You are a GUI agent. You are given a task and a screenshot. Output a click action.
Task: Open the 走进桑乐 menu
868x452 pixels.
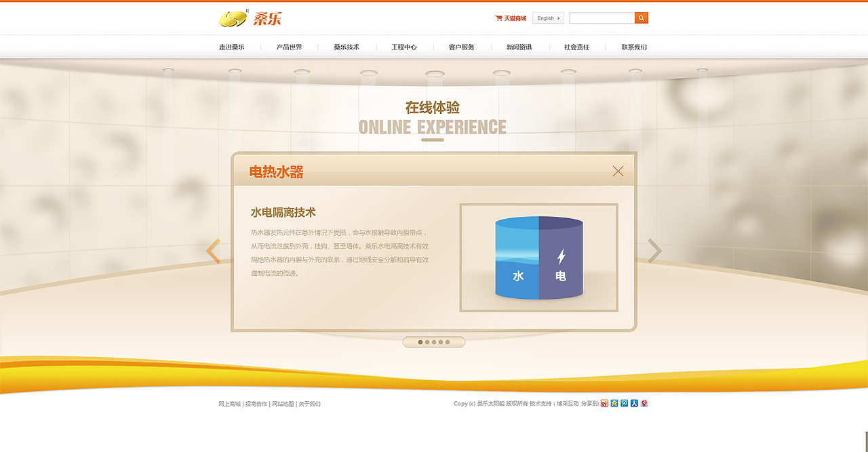(x=231, y=47)
